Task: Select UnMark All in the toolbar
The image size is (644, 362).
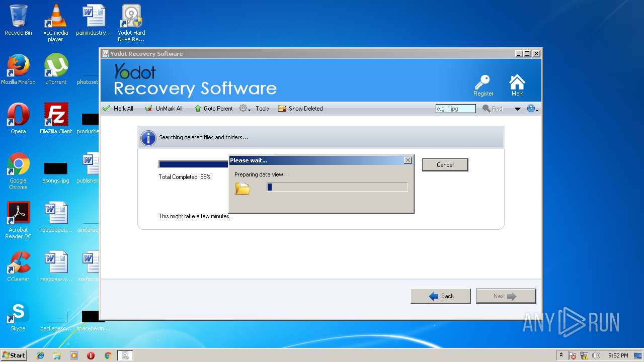Action: (164, 109)
